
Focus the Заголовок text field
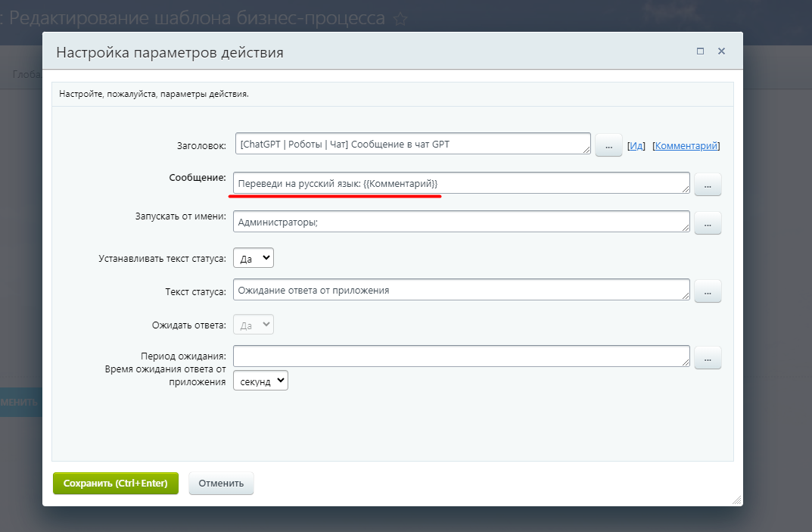412,144
